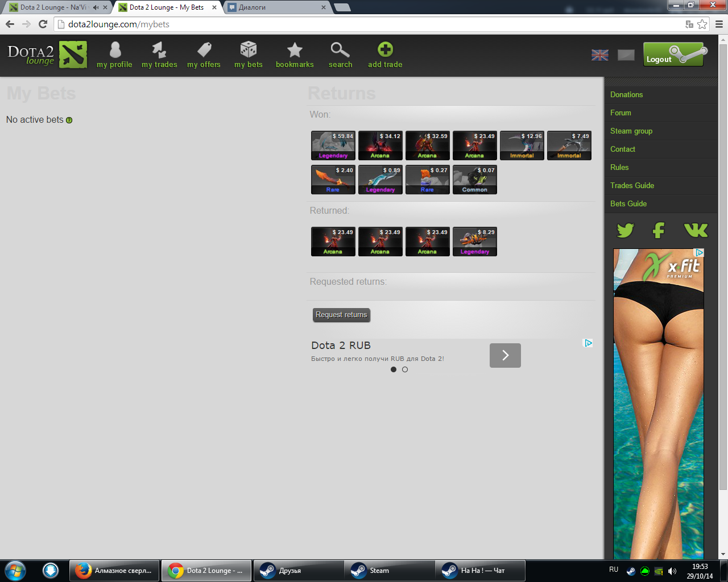
Task: Click the AdChoices icon on X-Fit ad
Action: coord(700,252)
